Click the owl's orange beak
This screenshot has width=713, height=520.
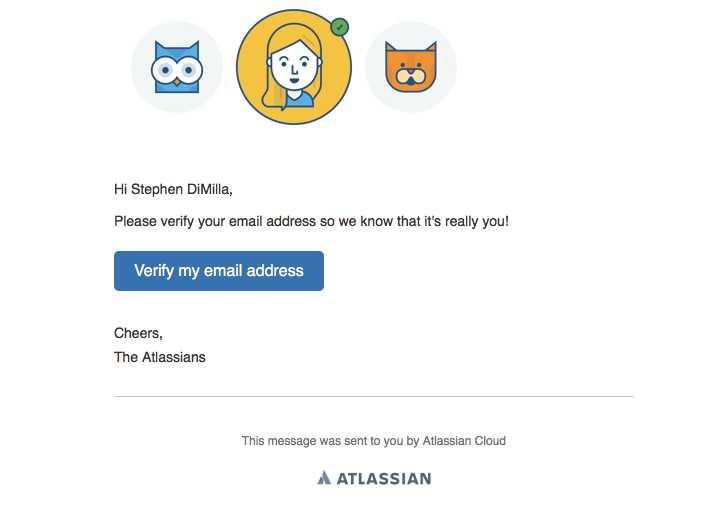coord(177,80)
